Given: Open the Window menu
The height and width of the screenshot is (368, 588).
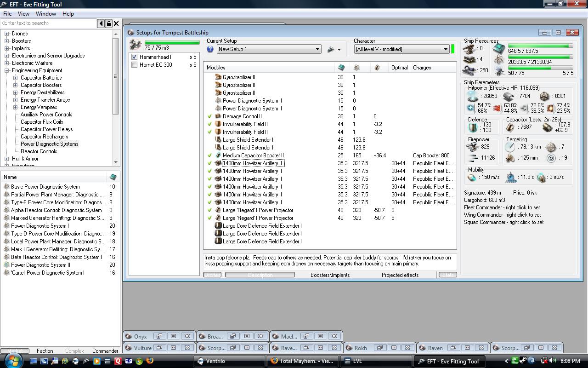Looking at the screenshot, I should coord(46,14).
